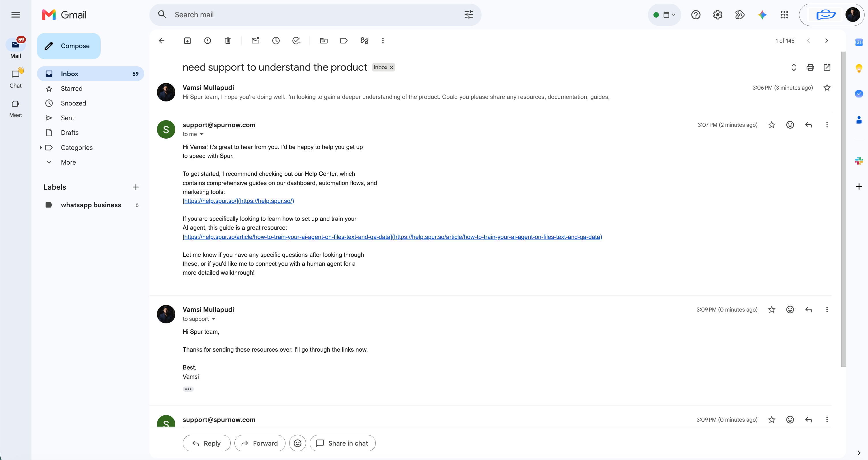Screen dimensions: 868x460
Task: Open the Labels icon in the toolbar
Action: pyautogui.click(x=344, y=41)
